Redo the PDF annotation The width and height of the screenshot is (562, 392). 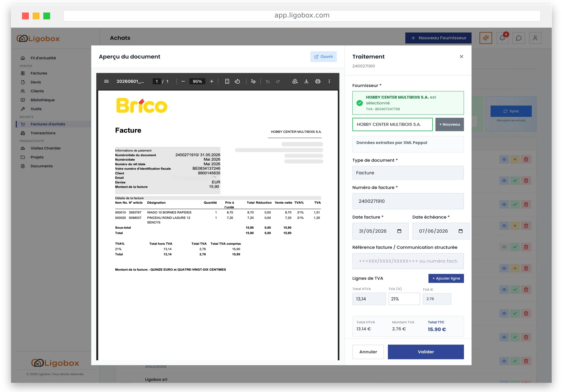(278, 81)
